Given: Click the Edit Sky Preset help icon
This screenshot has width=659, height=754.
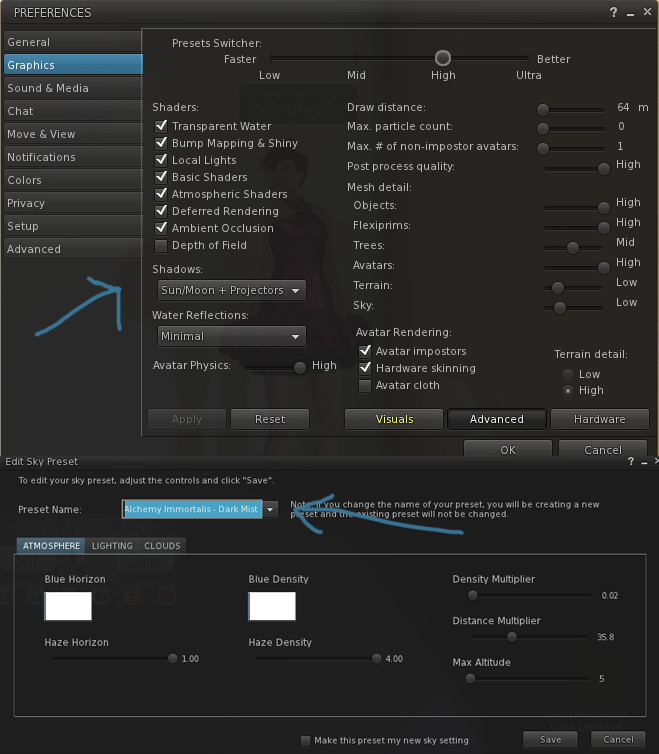Looking at the screenshot, I should 630,462.
